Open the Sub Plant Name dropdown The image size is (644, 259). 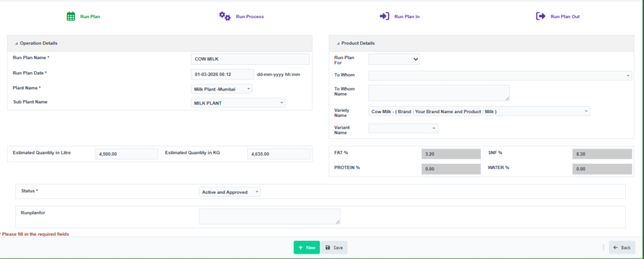tap(238, 103)
